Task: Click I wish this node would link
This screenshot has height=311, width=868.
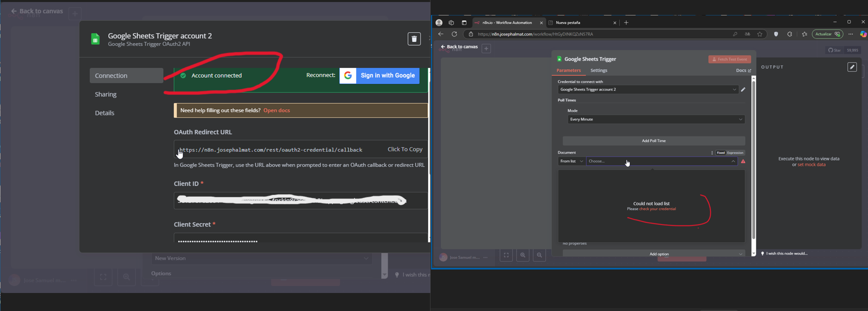Action: 787,253
